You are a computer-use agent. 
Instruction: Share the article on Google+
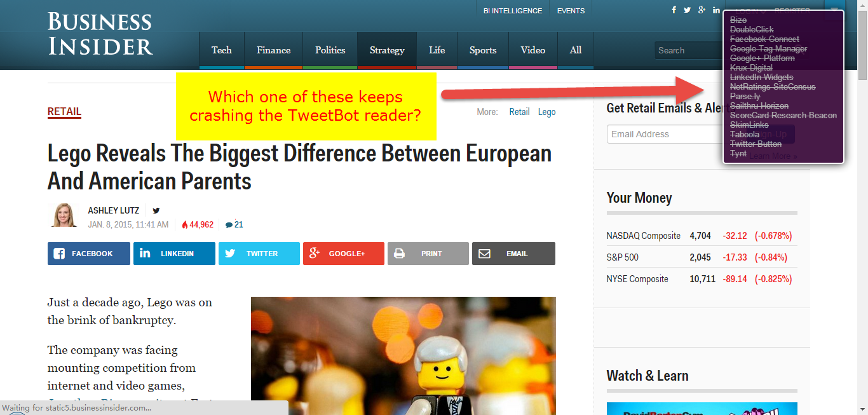(344, 254)
